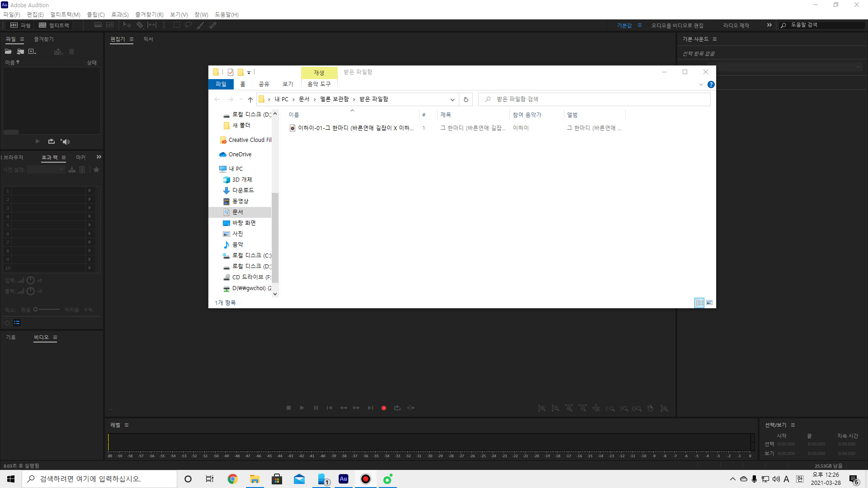Viewport: 868px width, 488px height.
Task: Open the 받은 파일함 song file in the list
Action: pyautogui.click(x=355, y=128)
